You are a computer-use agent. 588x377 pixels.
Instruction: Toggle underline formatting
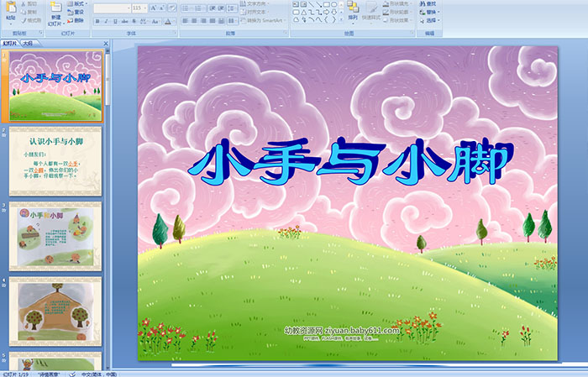point(115,21)
